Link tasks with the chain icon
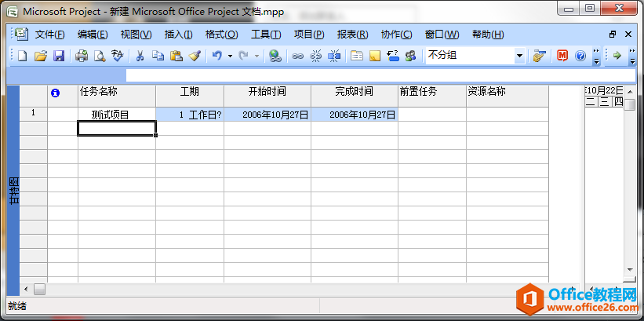Viewport: 644px width, 321px height. point(297,56)
